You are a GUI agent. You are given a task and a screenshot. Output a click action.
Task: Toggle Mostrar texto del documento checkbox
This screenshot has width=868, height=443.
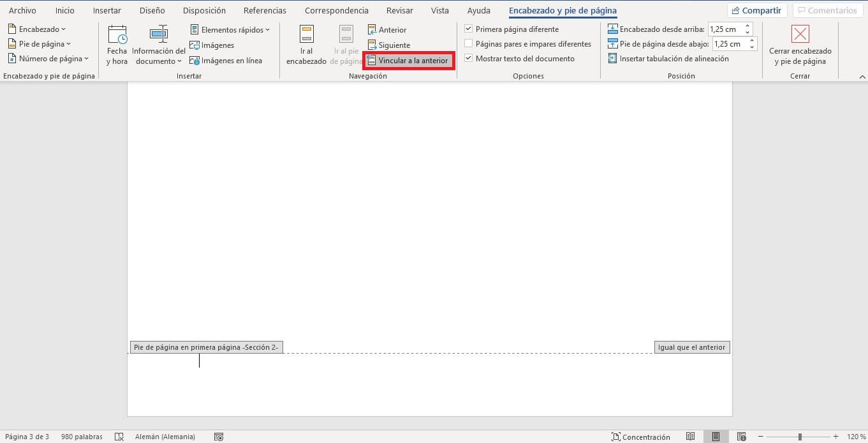tap(469, 59)
